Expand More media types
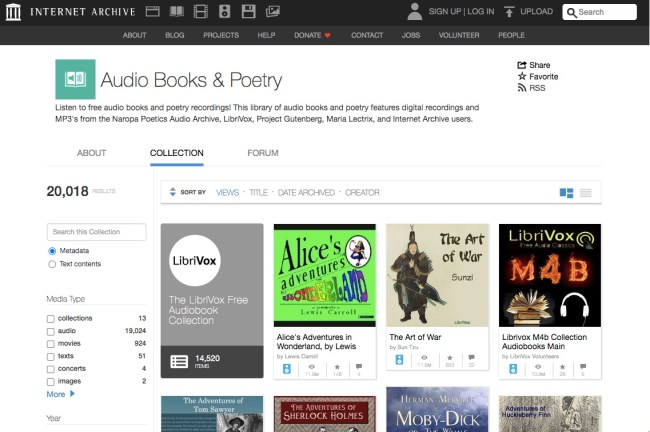Image resolution: width=650 pixels, height=432 pixels. [x=61, y=394]
